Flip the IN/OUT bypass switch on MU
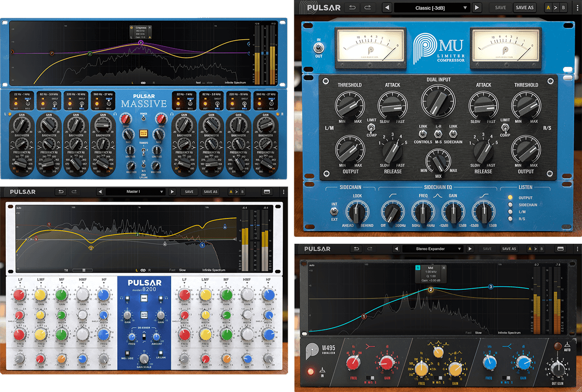Image resolution: width=582 pixels, height=392 pixels. 318,48
